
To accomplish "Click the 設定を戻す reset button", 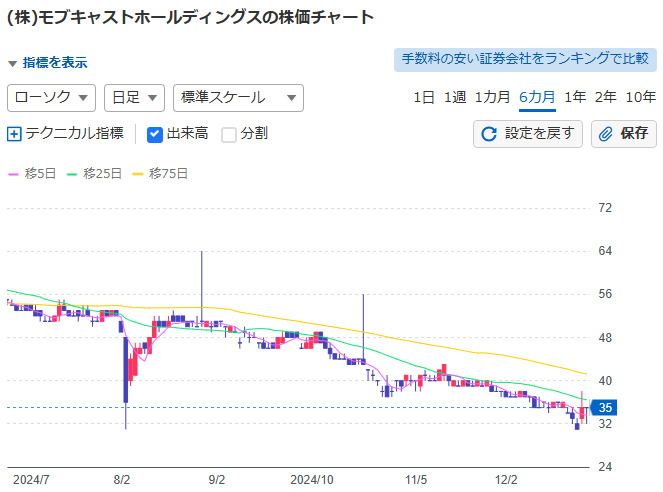I will [x=528, y=134].
